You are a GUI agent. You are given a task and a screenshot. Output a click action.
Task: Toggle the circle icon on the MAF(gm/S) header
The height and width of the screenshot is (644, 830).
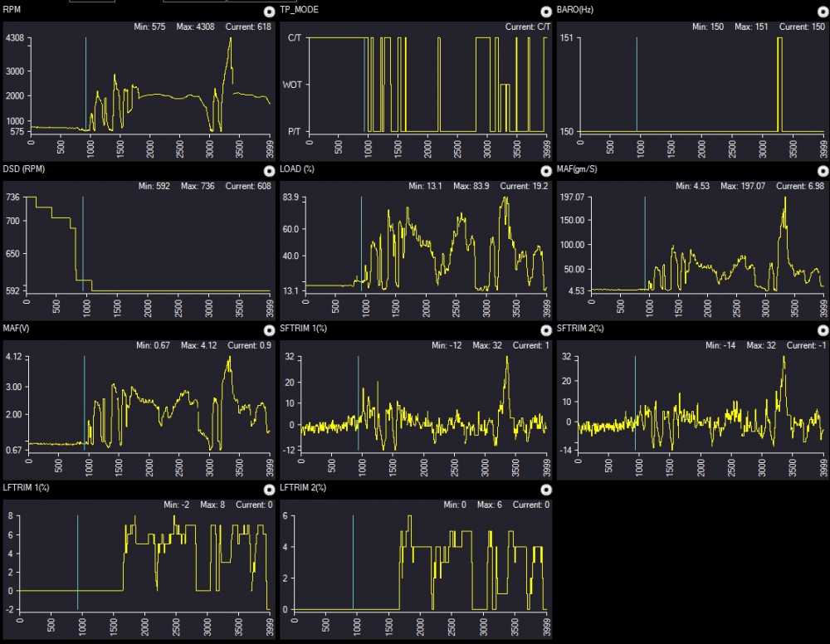[823, 171]
